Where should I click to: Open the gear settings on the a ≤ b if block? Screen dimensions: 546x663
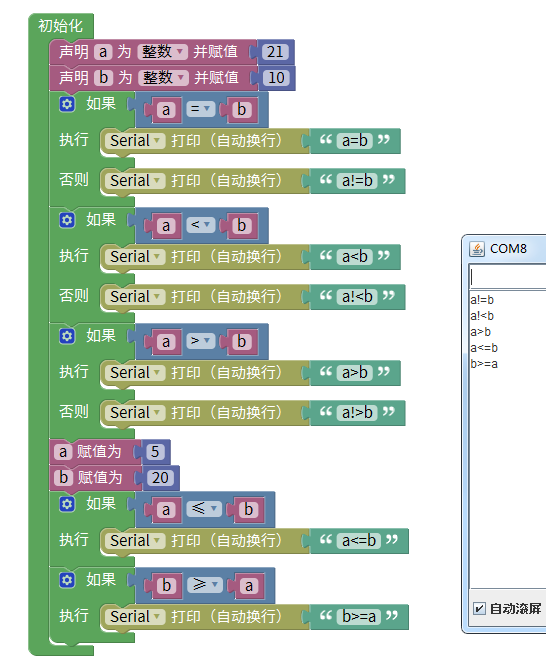click(67, 504)
